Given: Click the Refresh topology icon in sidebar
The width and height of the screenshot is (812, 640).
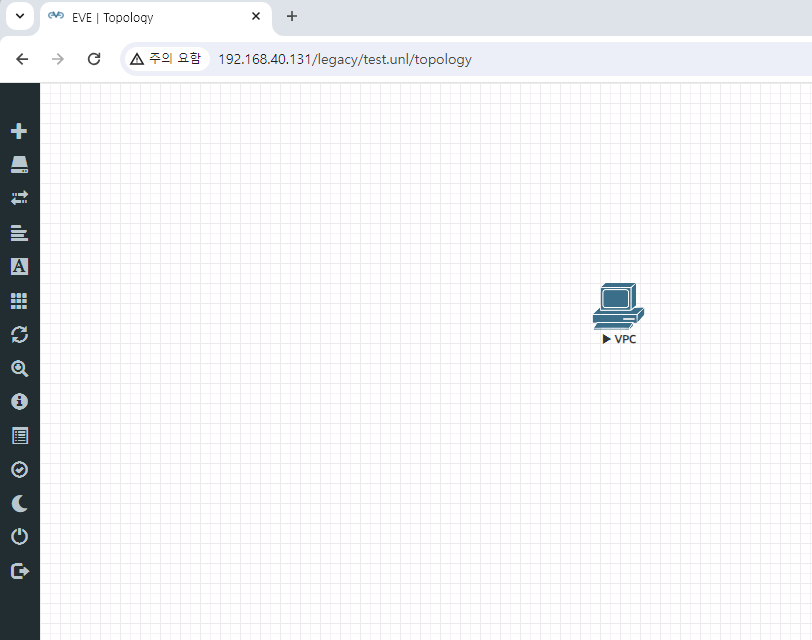Looking at the screenshot, I should (x=19, y=334).
